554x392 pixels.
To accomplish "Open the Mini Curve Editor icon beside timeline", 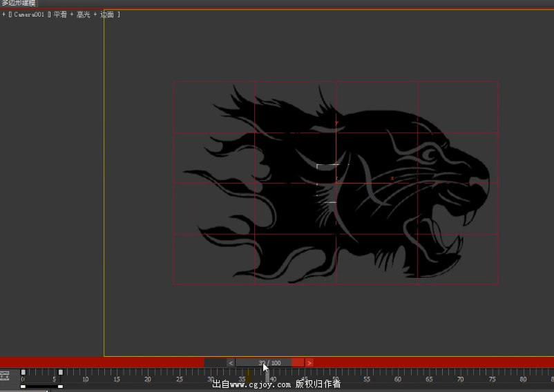I will pyautogui.click(x=4, y=376).
